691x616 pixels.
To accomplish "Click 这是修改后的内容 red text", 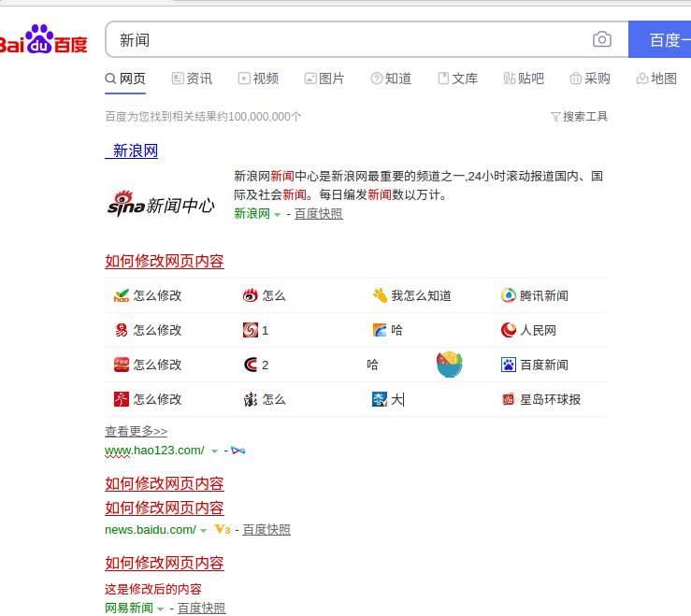I will point(153,589).
